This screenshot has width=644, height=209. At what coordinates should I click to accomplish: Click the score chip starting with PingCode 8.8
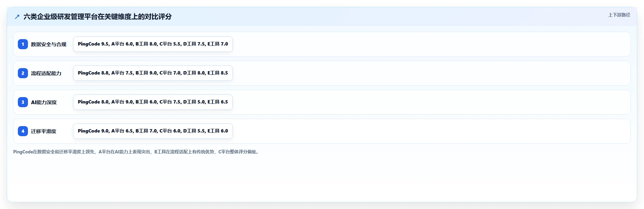tap(153, 73)
